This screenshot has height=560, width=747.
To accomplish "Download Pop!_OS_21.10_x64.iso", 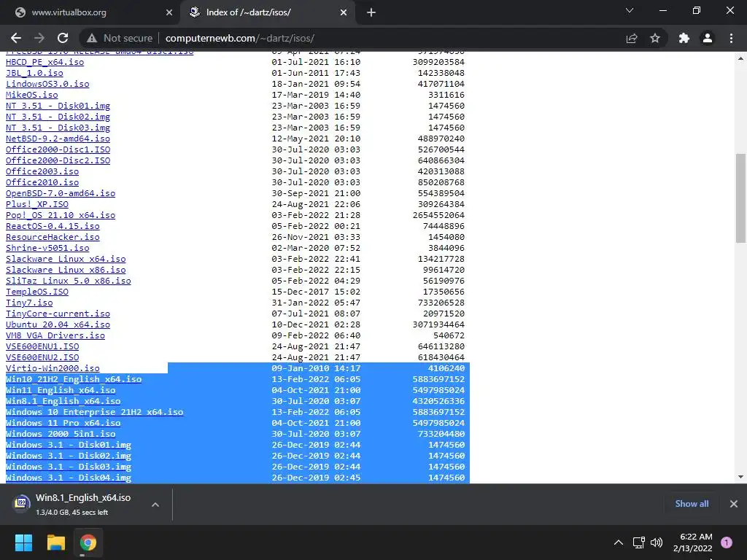I will point(61,215).
